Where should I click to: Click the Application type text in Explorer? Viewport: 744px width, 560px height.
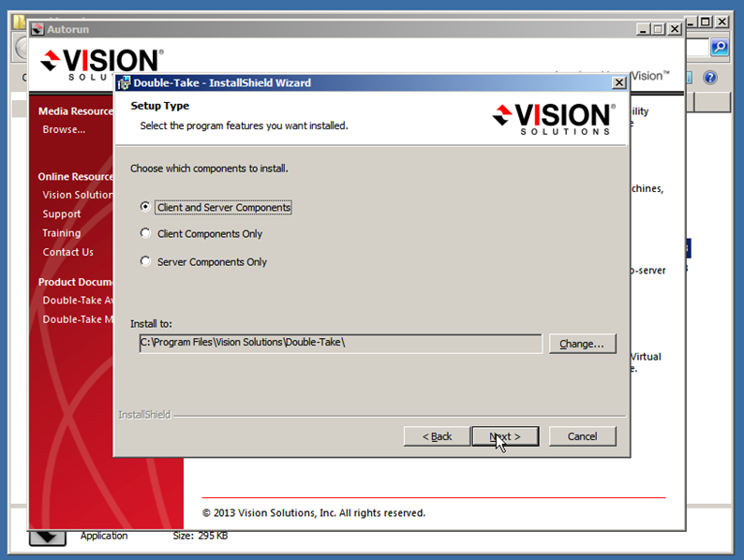104,536
